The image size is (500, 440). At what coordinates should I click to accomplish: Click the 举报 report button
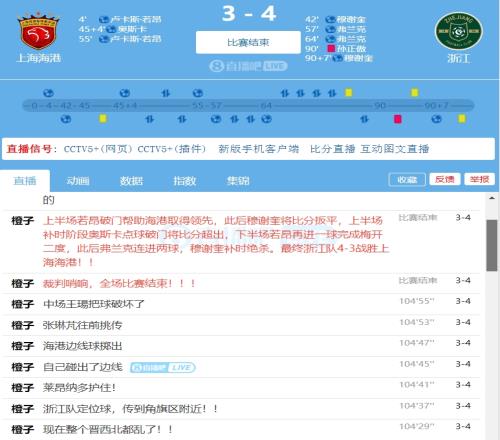[480, 179]
